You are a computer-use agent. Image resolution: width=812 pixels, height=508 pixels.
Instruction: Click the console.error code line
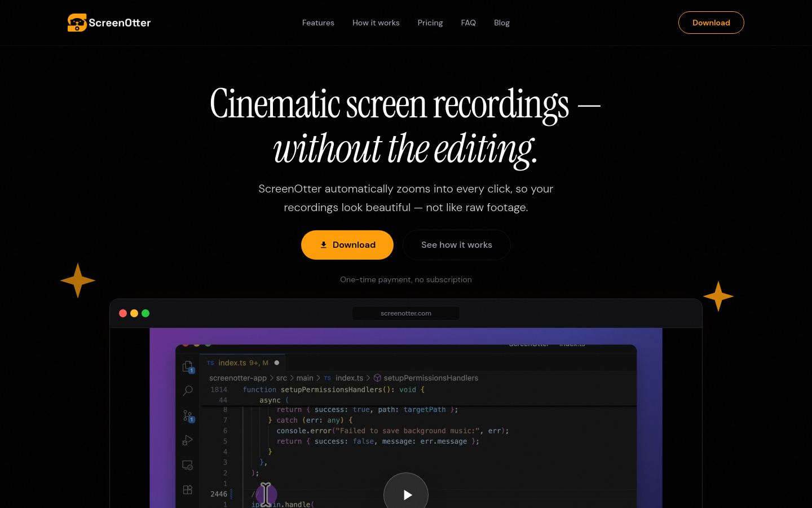(392, 431)
